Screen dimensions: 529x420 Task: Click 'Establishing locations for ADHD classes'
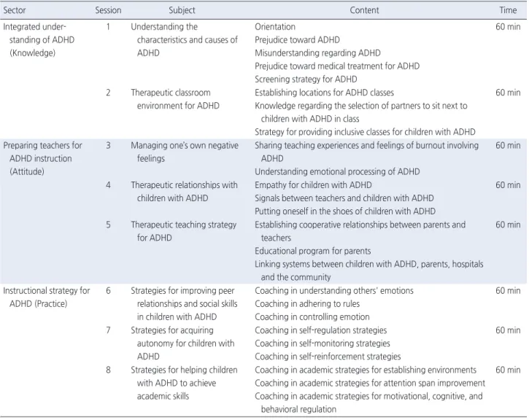[324, 93]
